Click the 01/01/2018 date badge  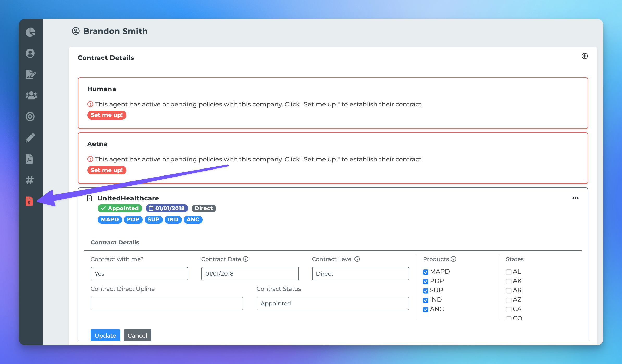[167, 208]
